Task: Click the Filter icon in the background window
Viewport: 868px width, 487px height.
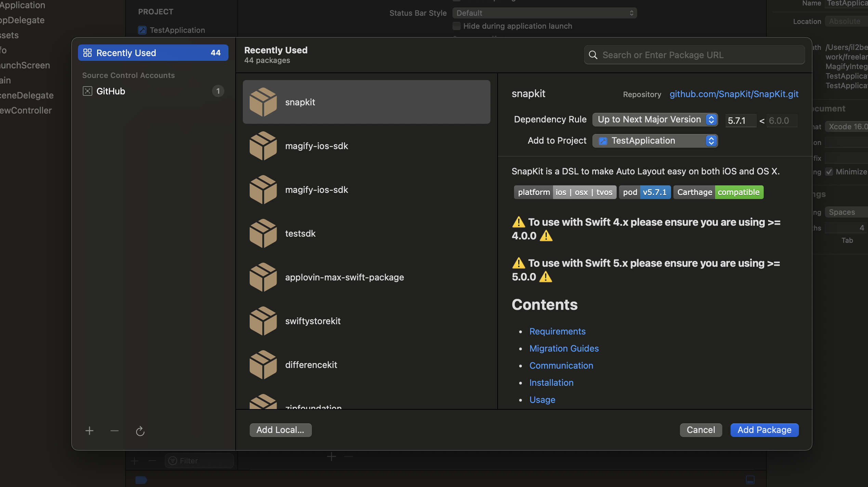Action: point(173,461)
